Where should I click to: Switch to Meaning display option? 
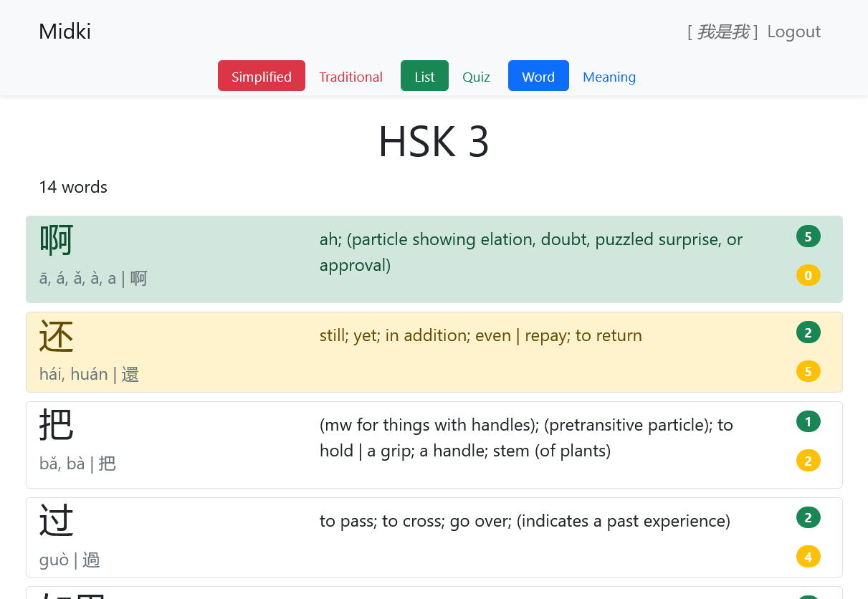[x=609, y=77]
